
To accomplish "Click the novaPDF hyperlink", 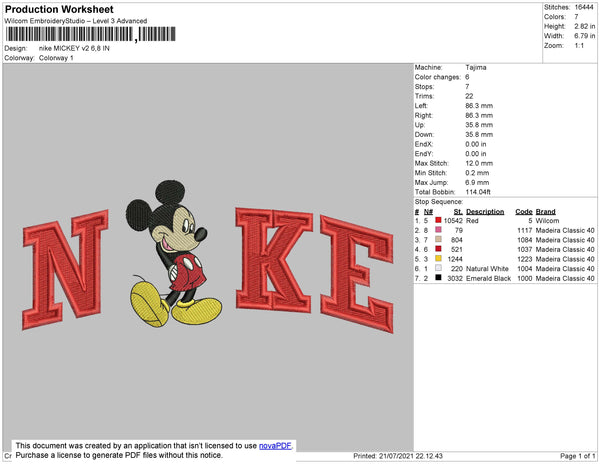I will point(275,446).
